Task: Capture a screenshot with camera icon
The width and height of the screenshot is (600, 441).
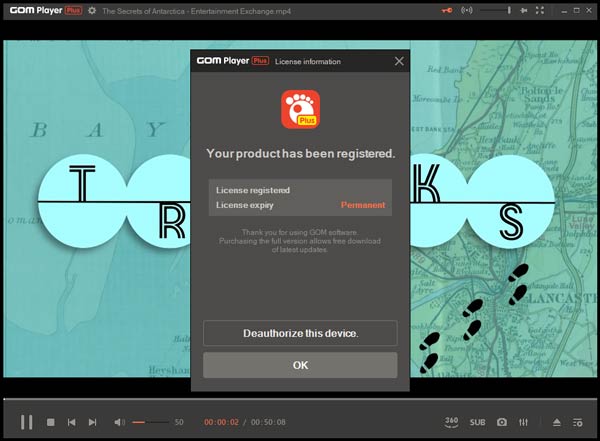Action: point(502,422)
